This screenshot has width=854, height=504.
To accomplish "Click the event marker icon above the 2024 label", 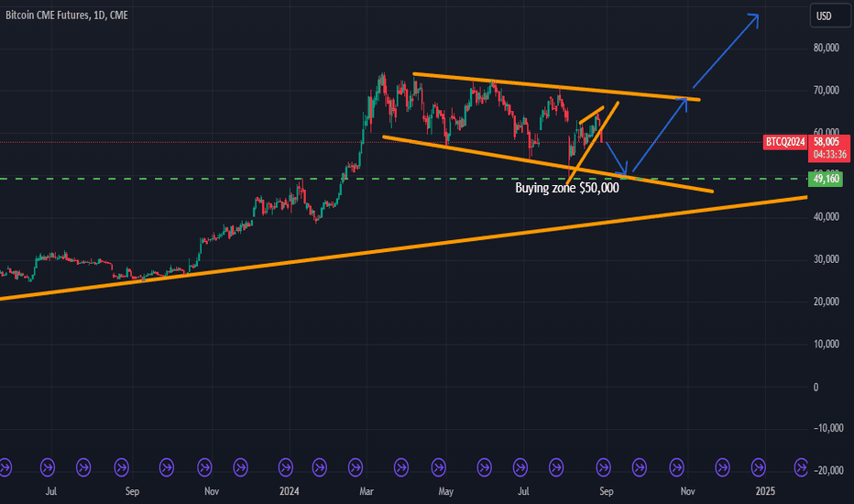I will (285, 467).
